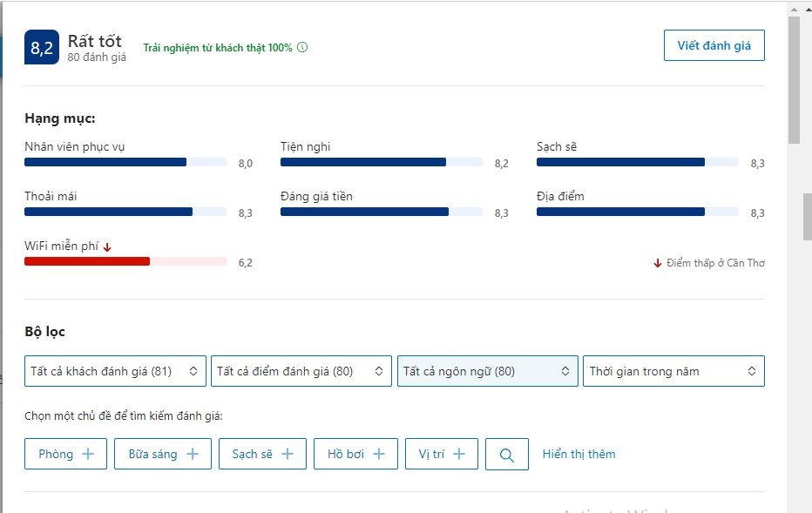Click the scrollbar up arrow at top

(x=794, y=8)
